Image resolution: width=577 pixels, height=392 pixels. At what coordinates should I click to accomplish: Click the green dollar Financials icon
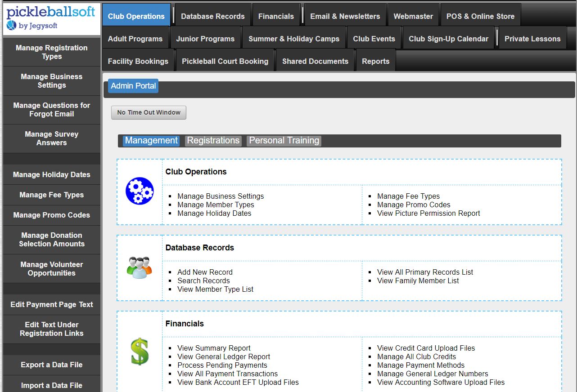pos(140,351)
